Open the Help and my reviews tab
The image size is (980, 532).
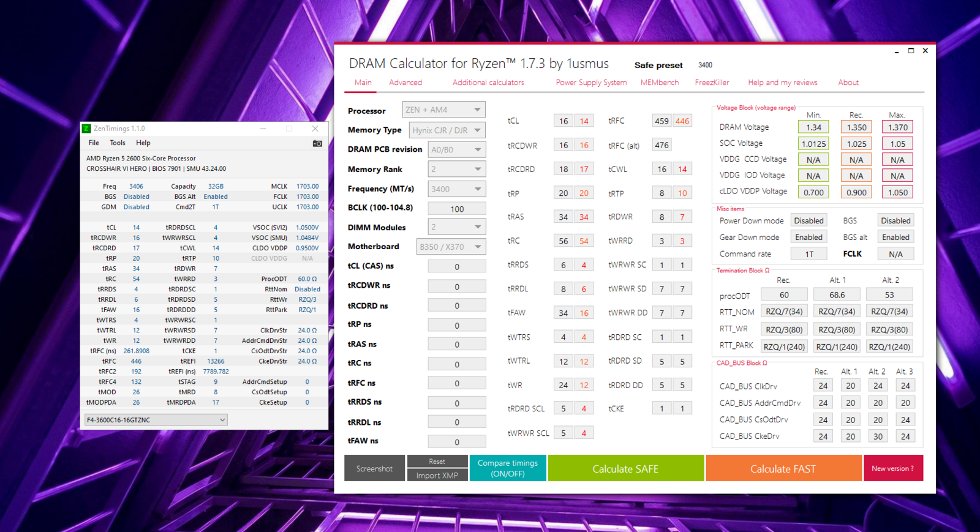(783, 83)
